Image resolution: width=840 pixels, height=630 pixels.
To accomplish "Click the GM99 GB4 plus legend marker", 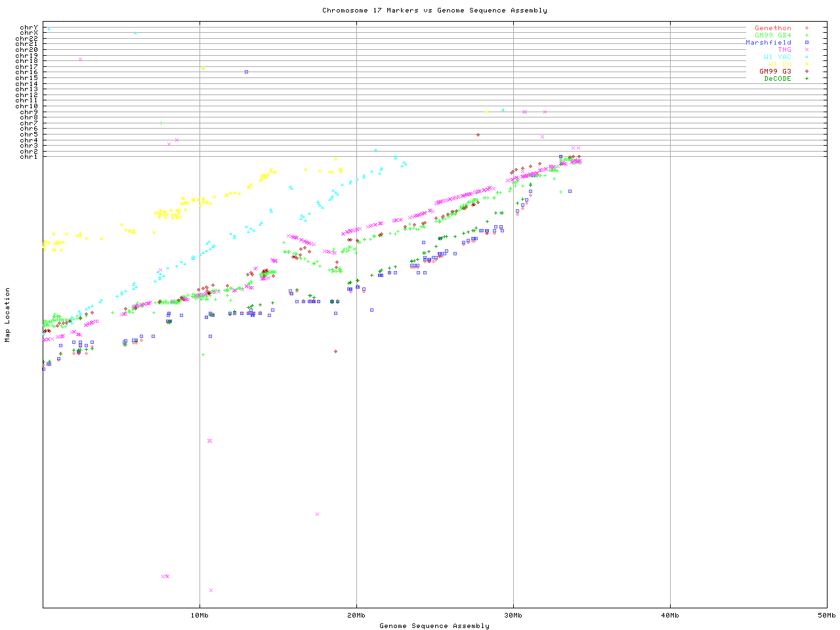I will 807,35.
